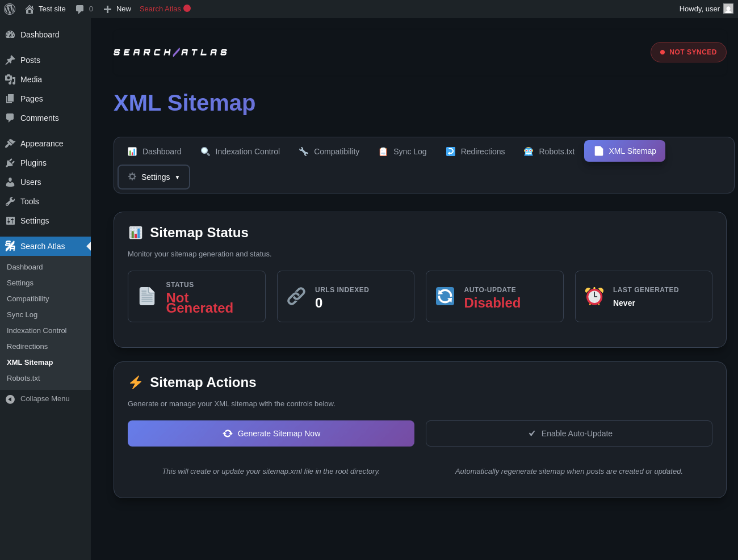Click the bar chart icon on Dashboard tab
Screen dimensions: 738x560
click(132, 151)
